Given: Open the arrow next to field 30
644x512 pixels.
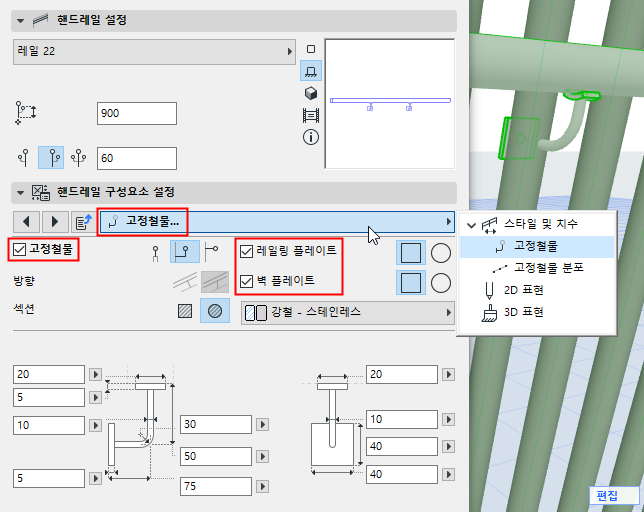Looking at the screenshot, I should pos(262,424).
